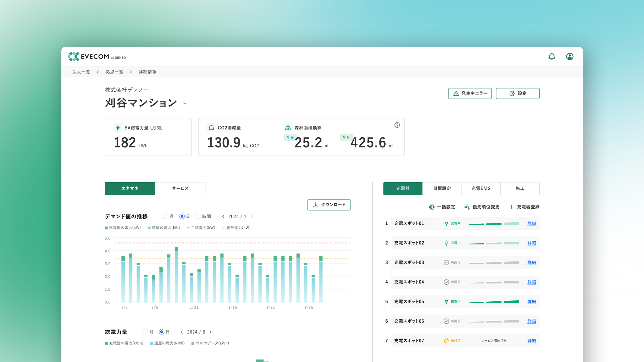This screenshot has height=362, width=644.
Task: Expand the 刈谷マンション site dropdown
Action: point(185,103)
